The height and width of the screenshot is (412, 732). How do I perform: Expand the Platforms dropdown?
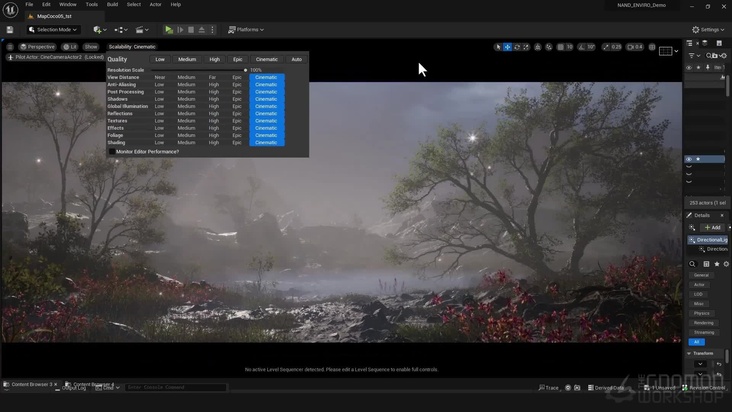246,30
